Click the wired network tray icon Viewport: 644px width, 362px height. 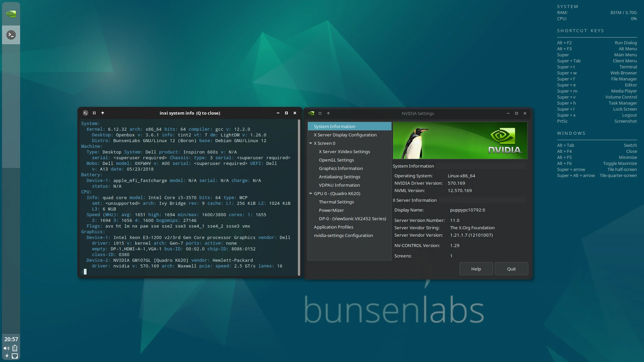point(15,356)
